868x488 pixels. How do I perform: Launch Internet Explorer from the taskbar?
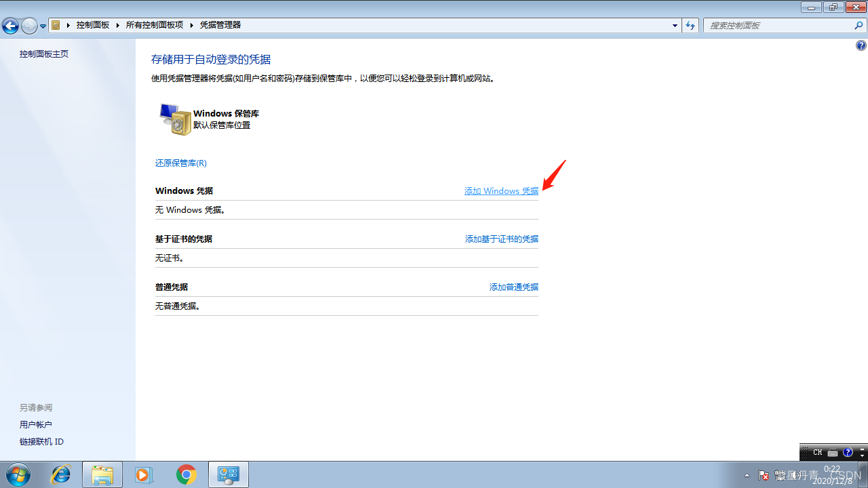pos(61,474)
